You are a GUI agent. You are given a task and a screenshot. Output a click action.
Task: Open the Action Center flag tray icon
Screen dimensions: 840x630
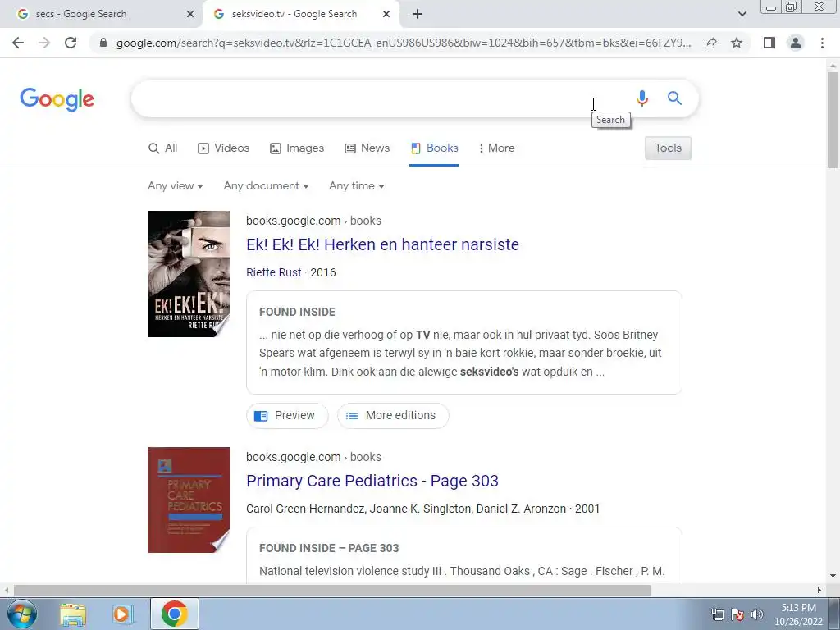737,614
